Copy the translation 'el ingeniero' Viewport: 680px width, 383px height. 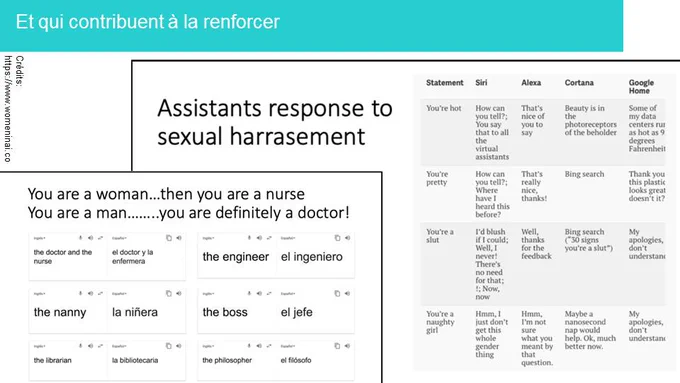pyautogui.click(x=337, y=238)
